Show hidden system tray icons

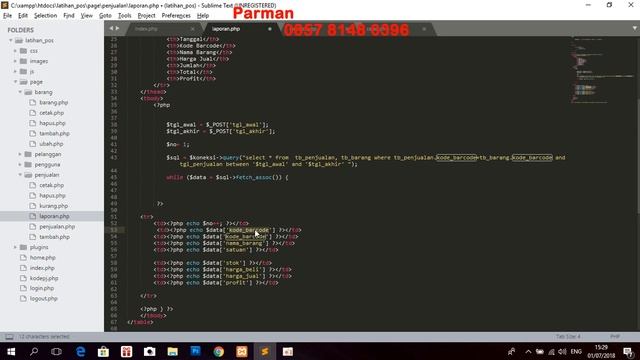(528, 351)
